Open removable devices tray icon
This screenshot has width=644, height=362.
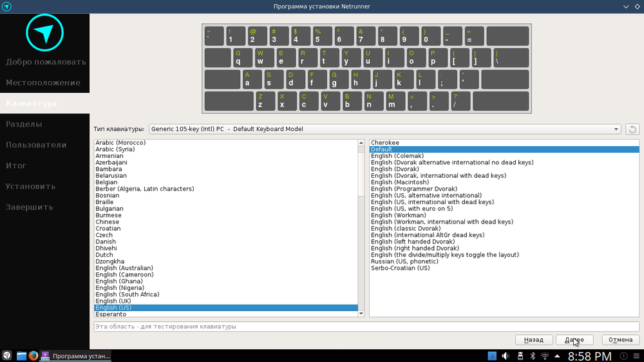520,356
